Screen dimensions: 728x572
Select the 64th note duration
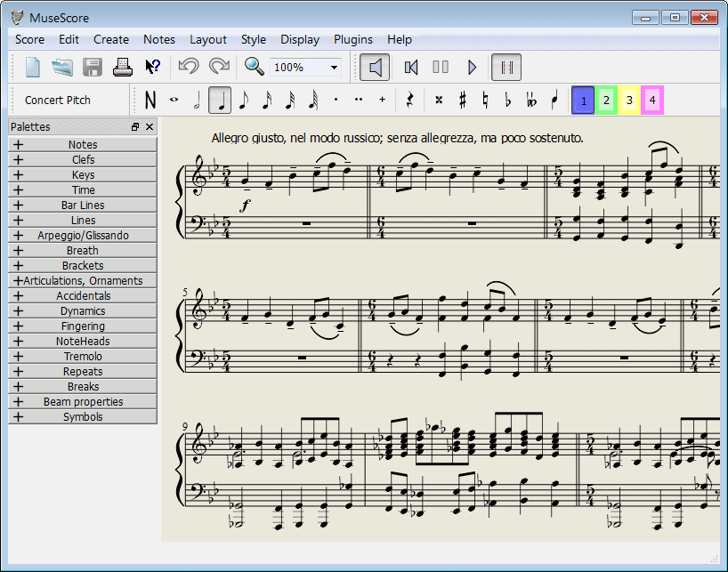(x=313, y=100)
